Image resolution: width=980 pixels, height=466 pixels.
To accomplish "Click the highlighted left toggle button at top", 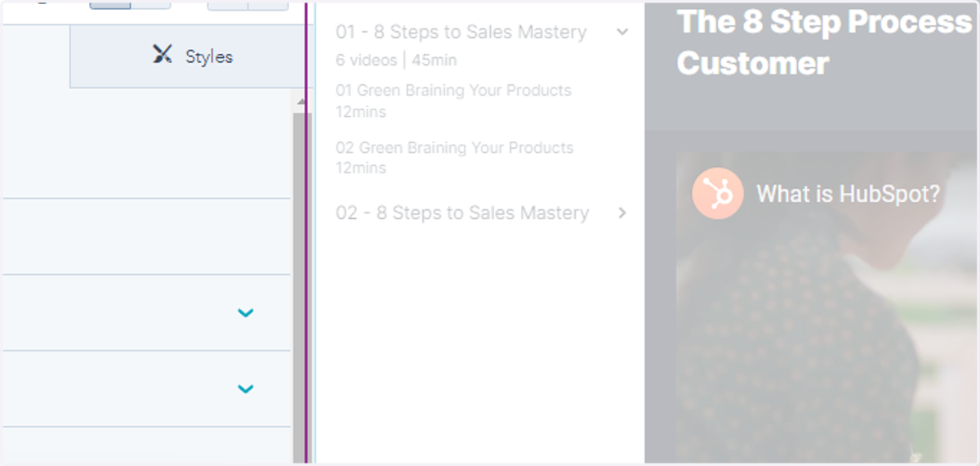I will pos(110,4).
